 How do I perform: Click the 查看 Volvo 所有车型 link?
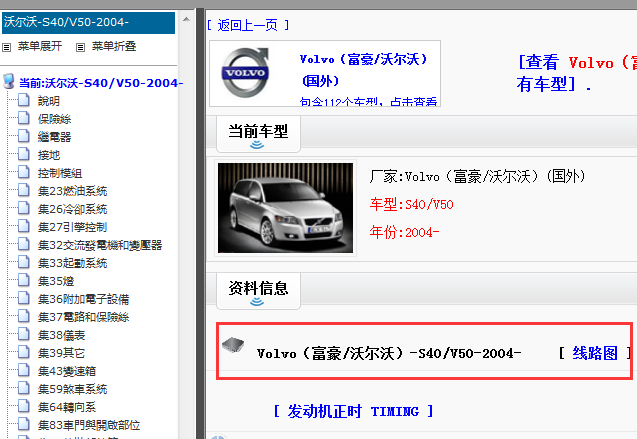pyautogui.click(x=577, y=73)
